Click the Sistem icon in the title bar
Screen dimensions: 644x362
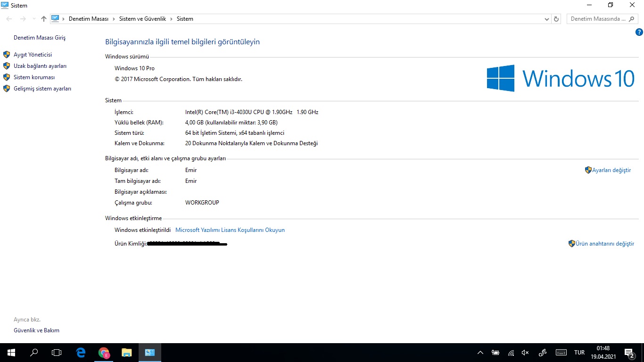click(5, 5)
